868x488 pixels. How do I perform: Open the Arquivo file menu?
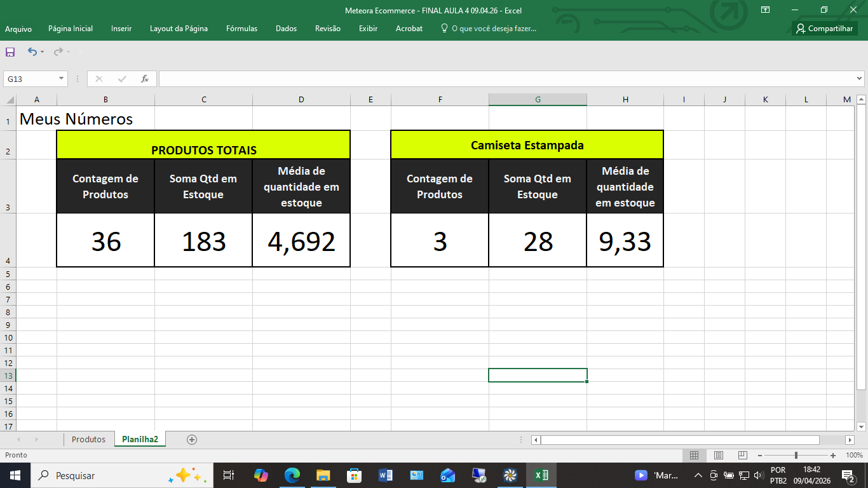tap(18, 29)
